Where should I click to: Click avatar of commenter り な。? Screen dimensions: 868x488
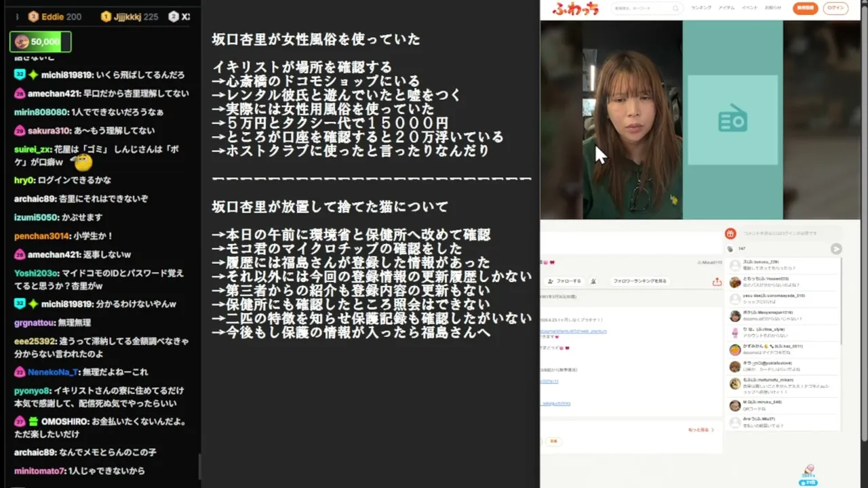click(x=734, y=333)
